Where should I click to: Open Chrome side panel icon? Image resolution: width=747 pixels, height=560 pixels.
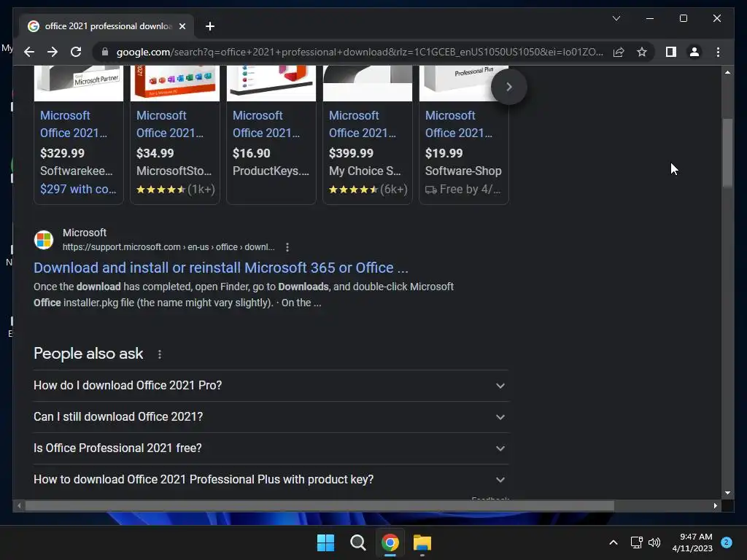click(671, 52)
